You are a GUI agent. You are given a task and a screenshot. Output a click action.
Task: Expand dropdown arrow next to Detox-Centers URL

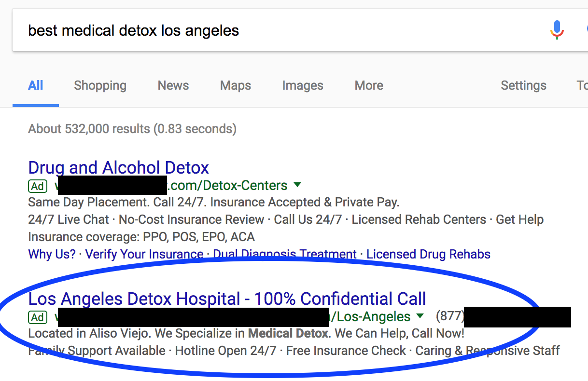[297, 185]
